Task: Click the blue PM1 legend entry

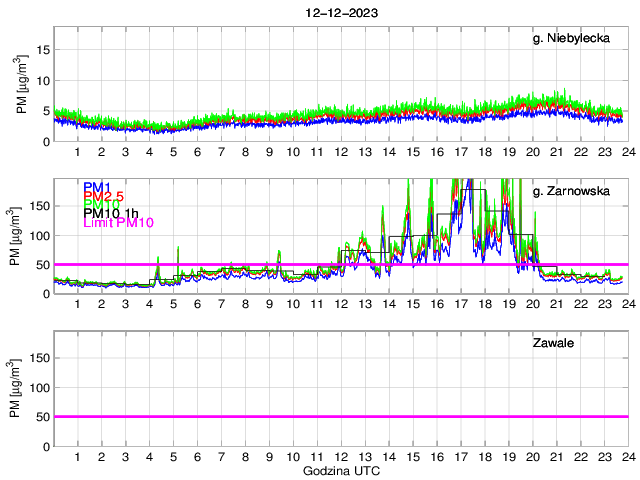Action: [x=97, y=187]
